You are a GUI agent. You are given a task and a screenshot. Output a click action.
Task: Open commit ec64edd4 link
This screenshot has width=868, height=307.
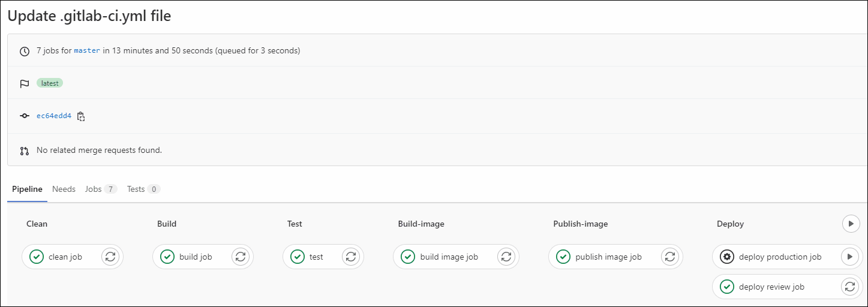click(x=54, y=116)
